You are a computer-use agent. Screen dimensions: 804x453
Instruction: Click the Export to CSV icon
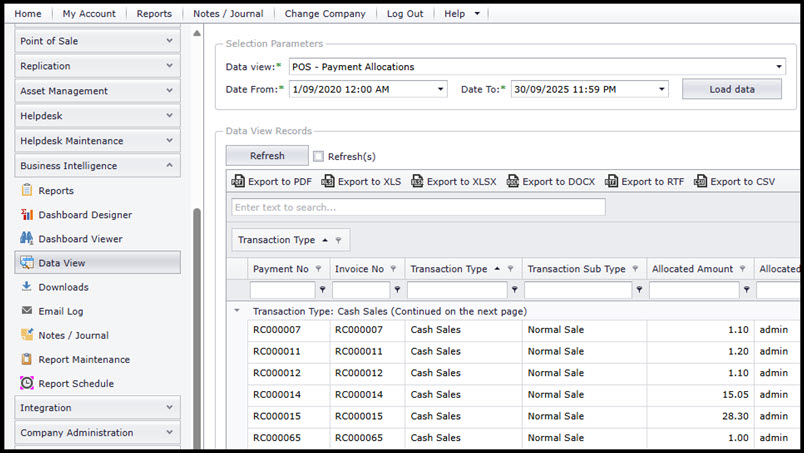point(701,182)
